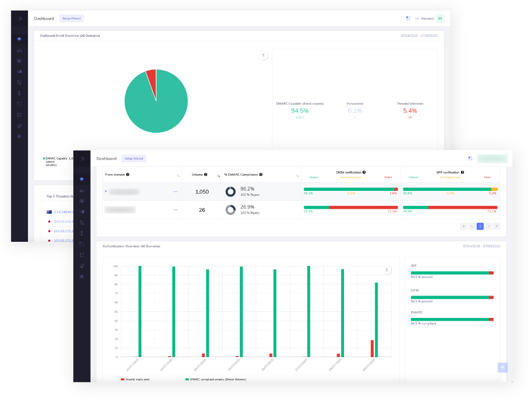Select page 1 in table pagination
The height and width of the screenshot is (403, 532).
click(480, 226)
